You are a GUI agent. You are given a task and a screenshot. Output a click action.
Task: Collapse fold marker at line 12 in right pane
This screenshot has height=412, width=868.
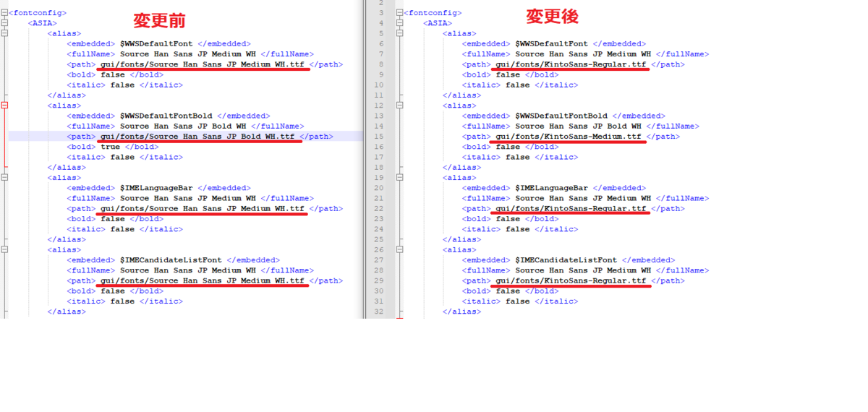coord(400,106)
